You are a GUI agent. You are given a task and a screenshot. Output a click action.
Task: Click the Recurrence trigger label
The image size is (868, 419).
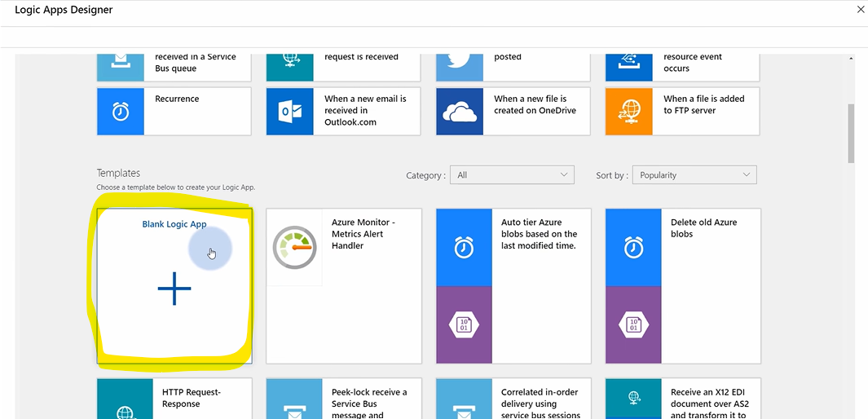(x=177, y=99)
